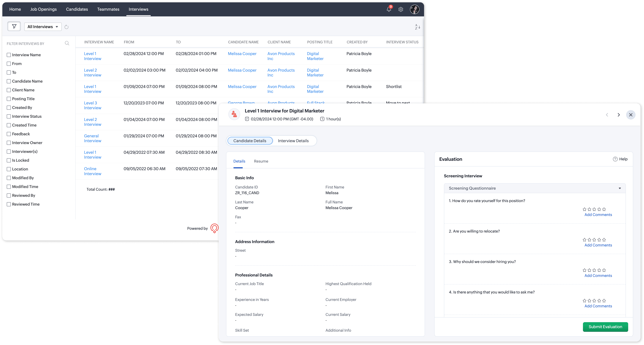Click the search icon in filter panel
This screenshot has width=644, height=345.
(67, 43)
